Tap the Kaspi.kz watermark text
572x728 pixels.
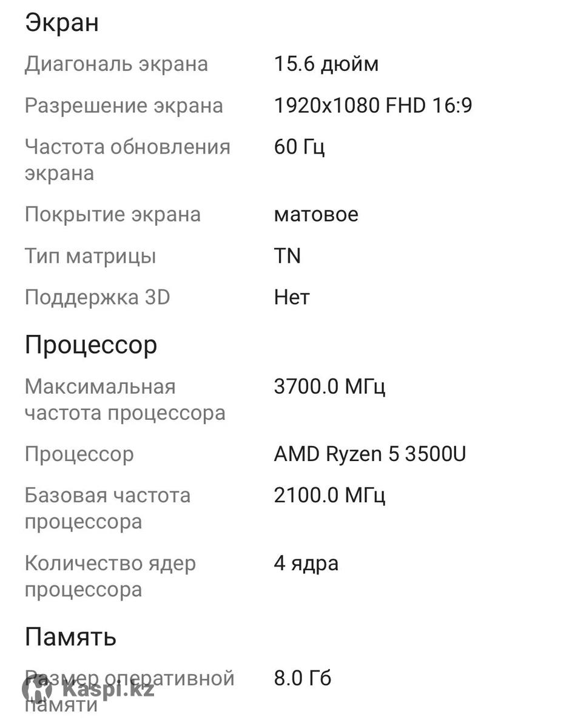107,689
